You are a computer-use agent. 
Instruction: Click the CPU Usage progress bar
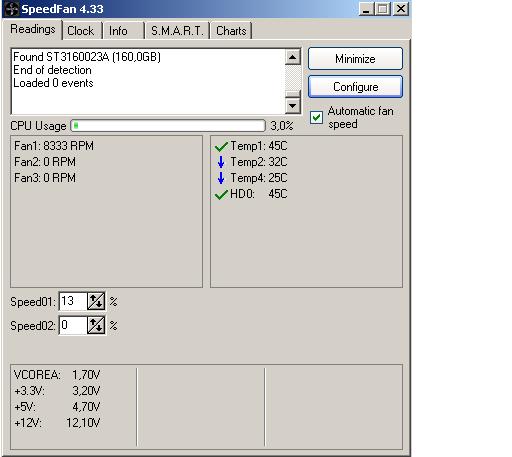[168, 126]
